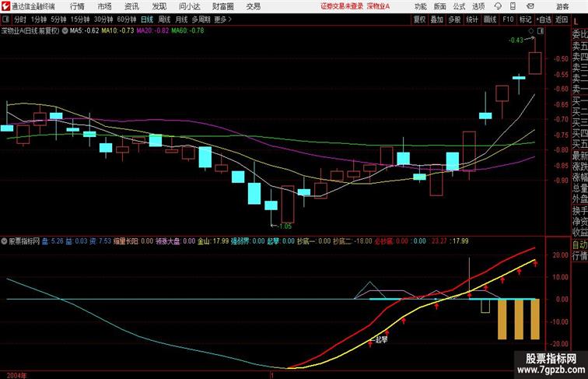Click the 画线 drawing button
The height and width of the screenshot is (379, 588).
click(x=490, y=19)
